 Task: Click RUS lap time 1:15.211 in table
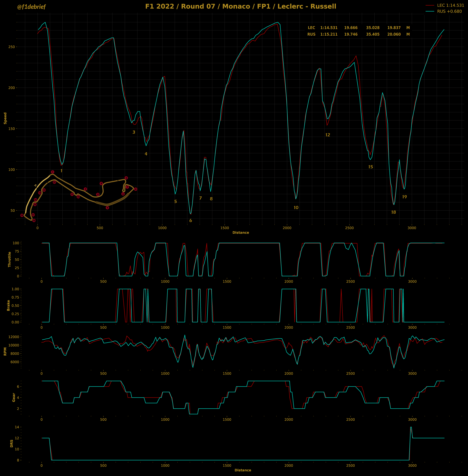[329, 34]
